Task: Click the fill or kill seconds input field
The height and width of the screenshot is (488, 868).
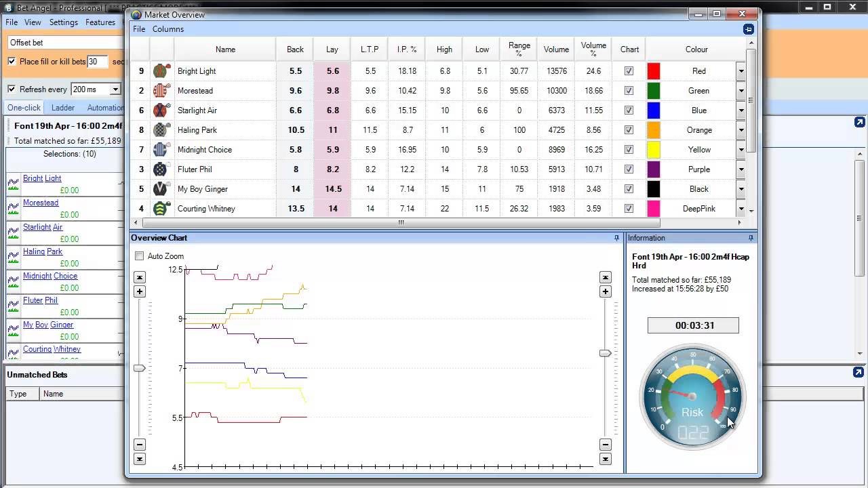Action: tap(98, 62)
